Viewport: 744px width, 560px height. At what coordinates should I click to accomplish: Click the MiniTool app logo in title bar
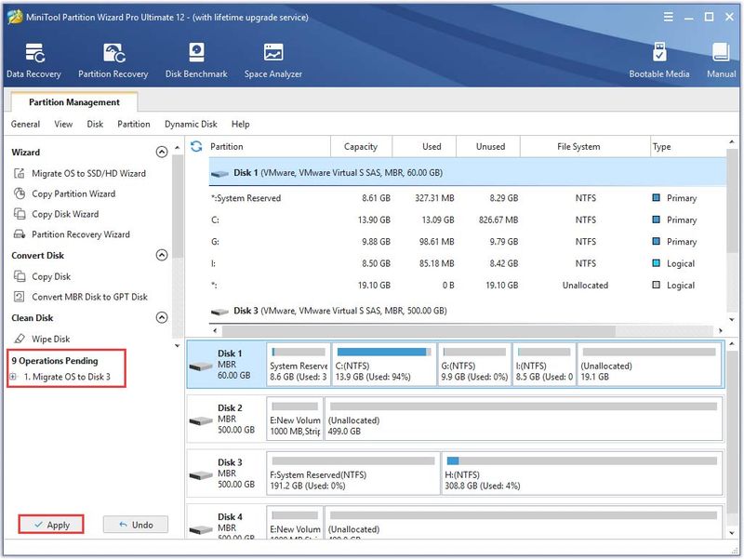pyautogui.click(x=15, y=17)
